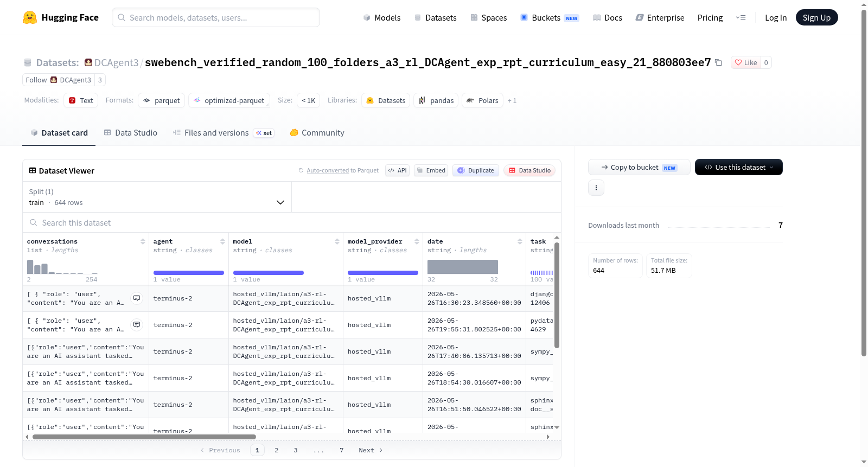This screenshot has width=868, height=467.
Task: Select the parquet format tag
Action: tap(161, 100)
